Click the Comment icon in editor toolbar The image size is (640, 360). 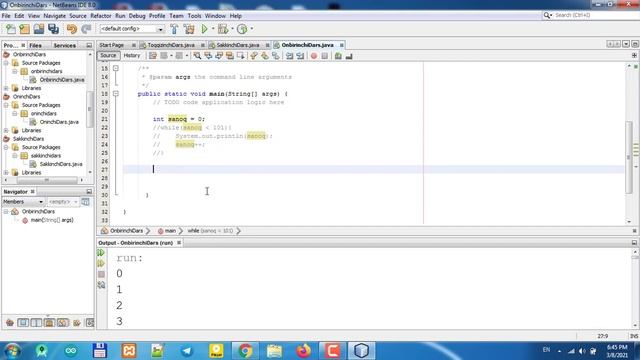point(338,56)
